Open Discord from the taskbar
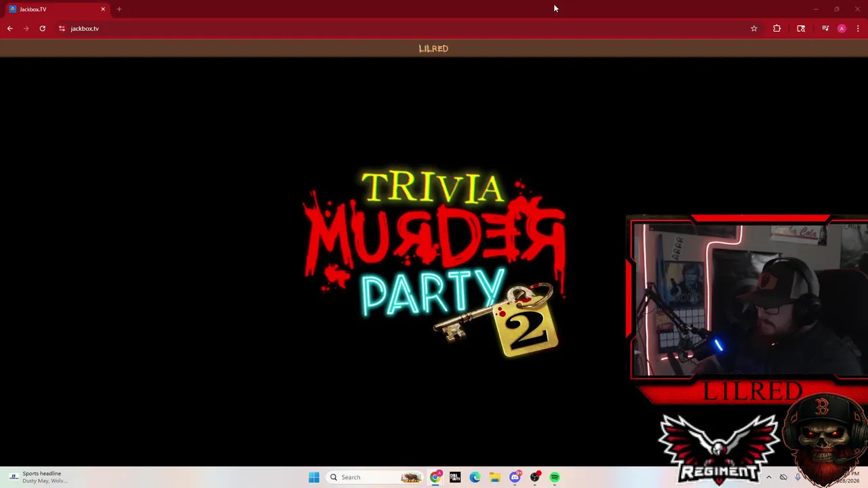Screen dimensions: 868x488 tap(515, 477)
